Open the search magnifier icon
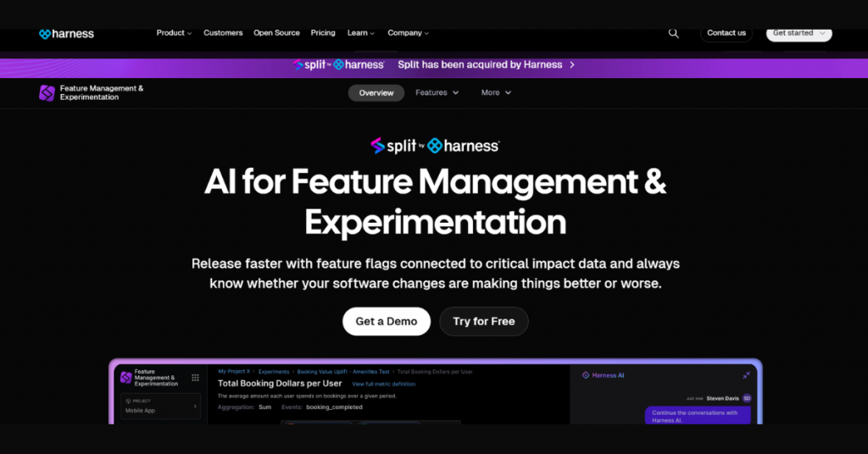This screenshot has height=454, width=868. coord(673,33)
